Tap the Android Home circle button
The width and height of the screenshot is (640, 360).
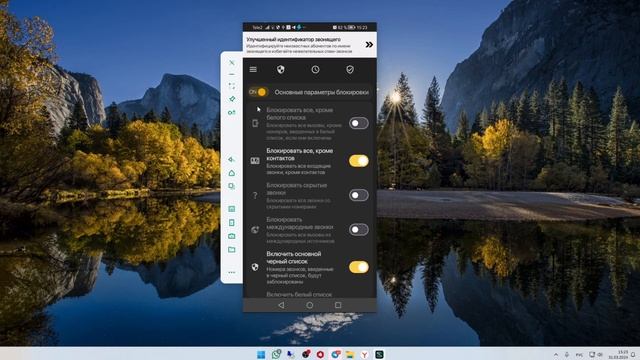coord(310,305)
